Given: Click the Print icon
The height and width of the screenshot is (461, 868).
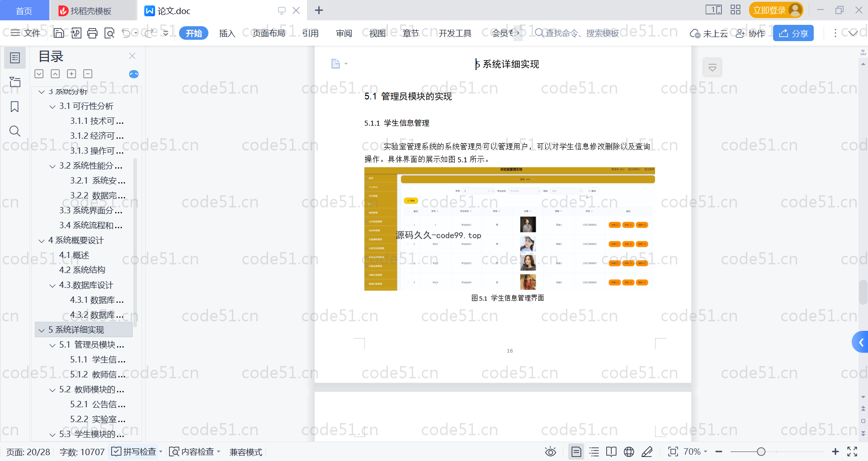Looking at the screenshot, I should coord(93,33).
